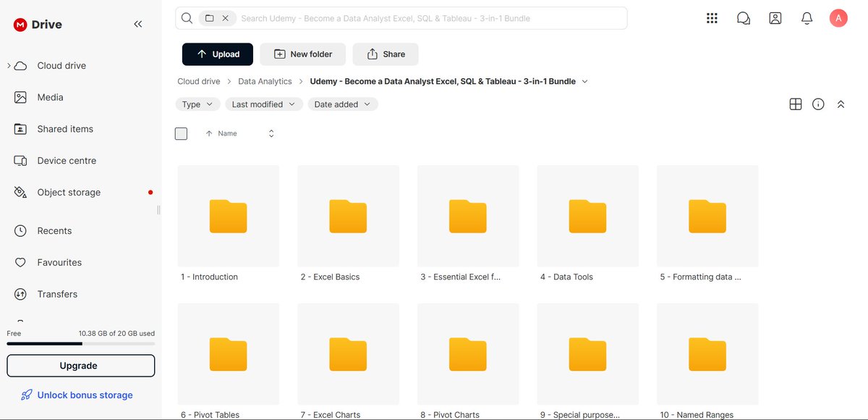The height and width of the screenshot is (420, 868).
Task: Remove the folder filter chip in search
Action: coord(226,18)
